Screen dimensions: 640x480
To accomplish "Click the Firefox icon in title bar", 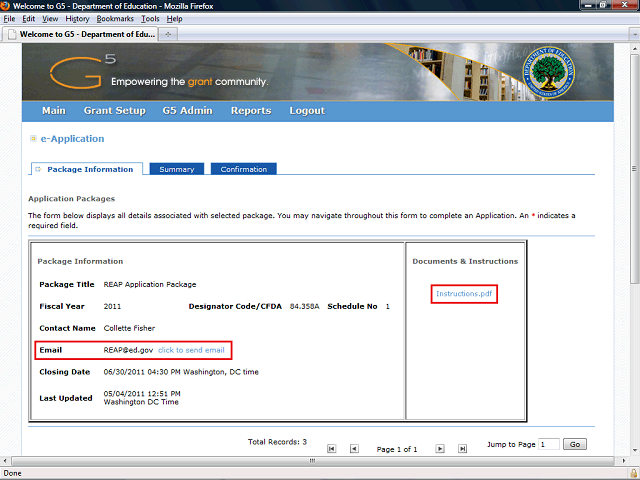I will 5,6.
